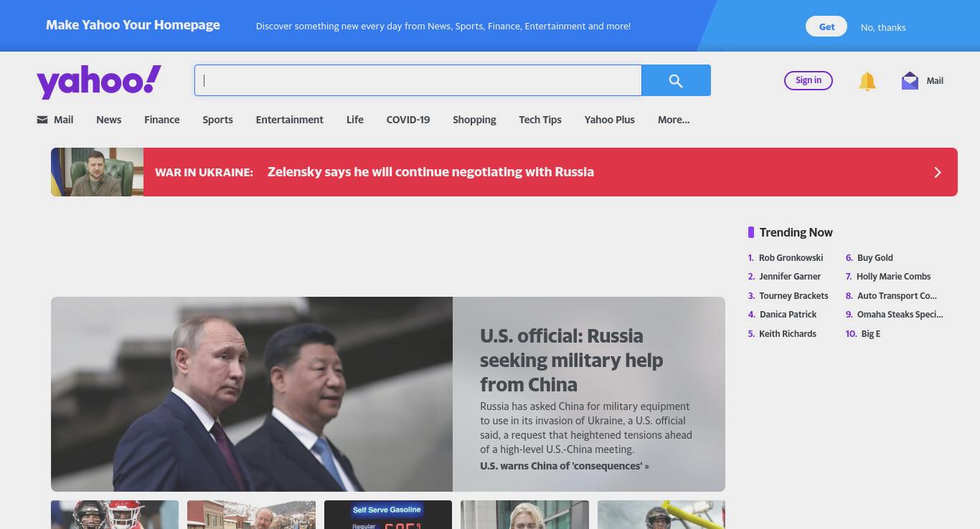
Task: Open the Zelensky negotiating headline
Action: tap(430, 172)
